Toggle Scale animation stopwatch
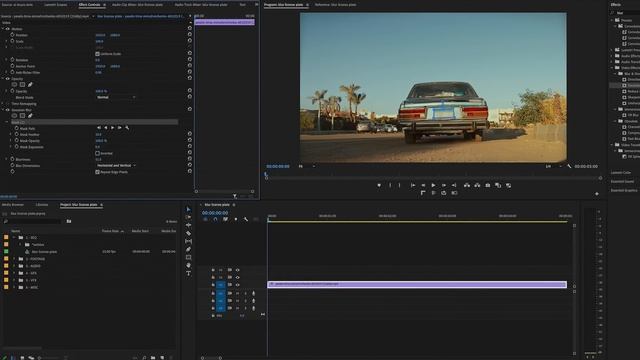Image resolution: width=640 pixels, height=360 pixels. (12, 41)
